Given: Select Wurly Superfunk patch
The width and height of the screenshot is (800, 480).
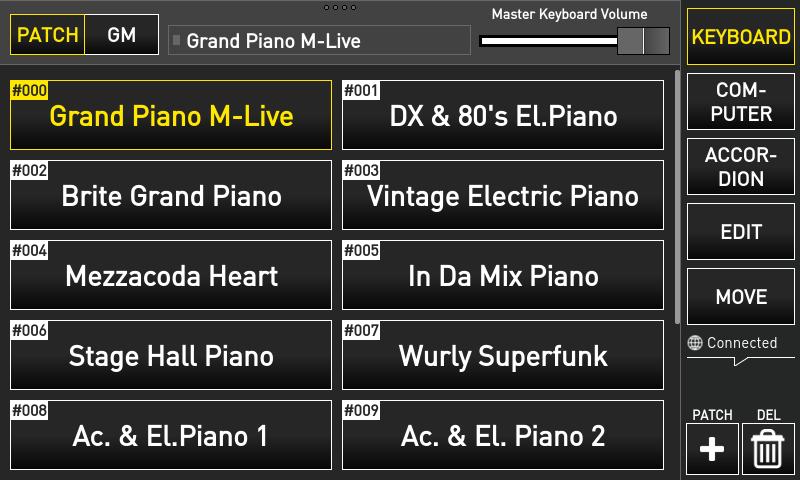Looking at the screenshot, I should click(x=503, y=356).
